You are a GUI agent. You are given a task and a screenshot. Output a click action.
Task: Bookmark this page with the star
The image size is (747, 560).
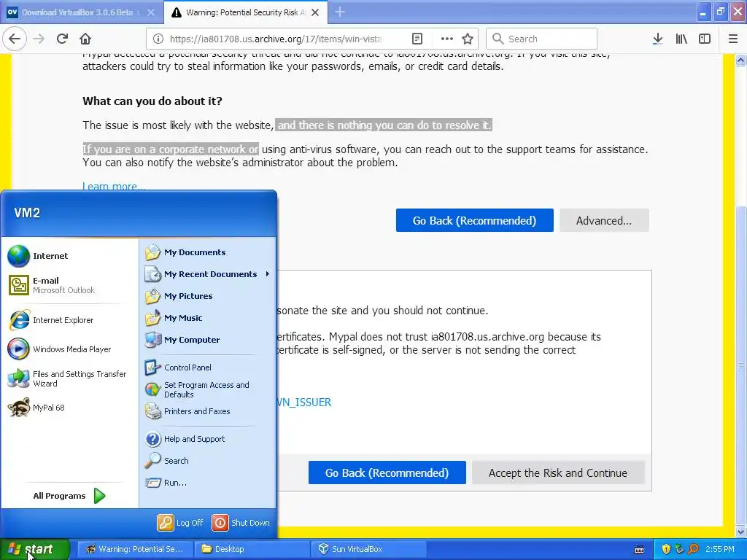(468, 39)
